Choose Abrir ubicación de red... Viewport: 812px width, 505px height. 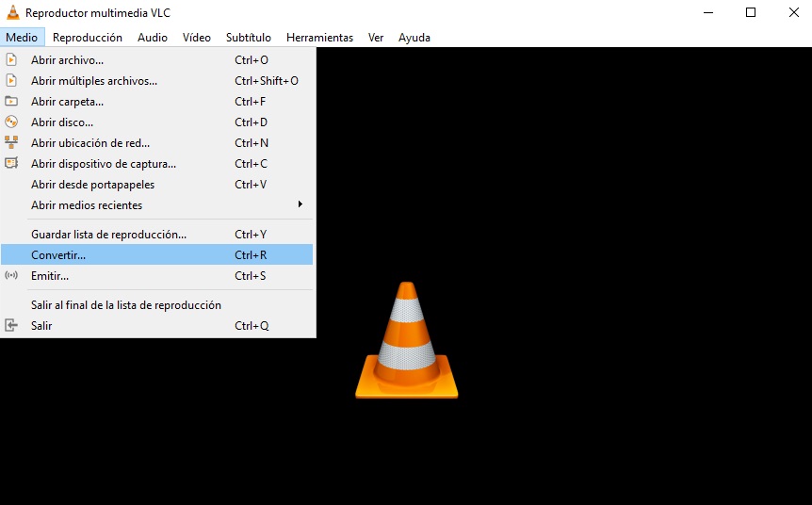pyautogui.click(x=157, y=143)
